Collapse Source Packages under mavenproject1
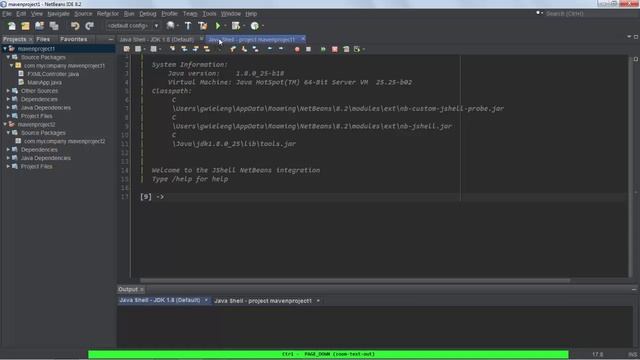640x360 pixels. click(x=8, y=57)
